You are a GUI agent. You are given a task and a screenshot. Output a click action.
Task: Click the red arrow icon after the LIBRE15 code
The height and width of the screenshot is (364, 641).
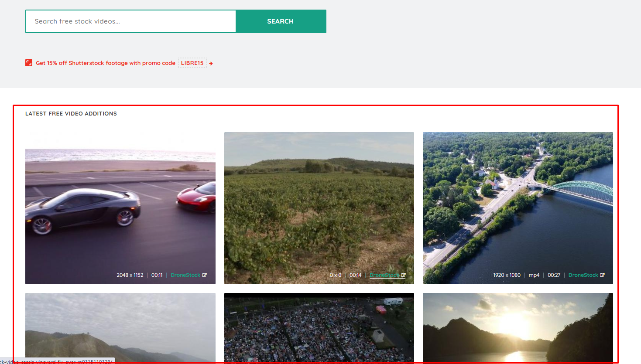tap(210, 63)
